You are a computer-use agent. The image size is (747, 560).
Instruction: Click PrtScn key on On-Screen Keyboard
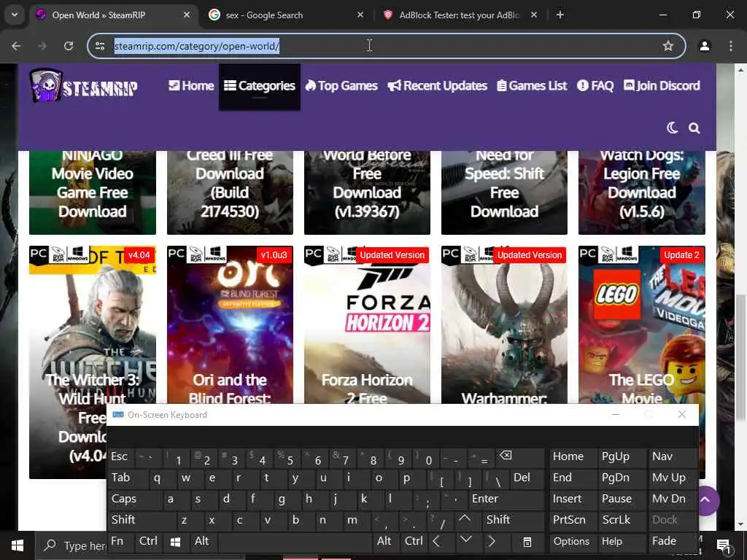573,520
